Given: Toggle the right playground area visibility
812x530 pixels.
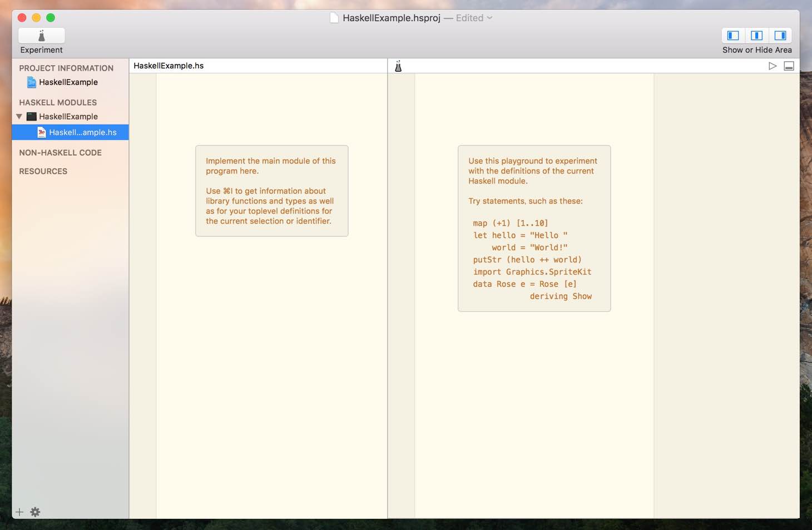Looking at the screenshot, I should [780, 36].
